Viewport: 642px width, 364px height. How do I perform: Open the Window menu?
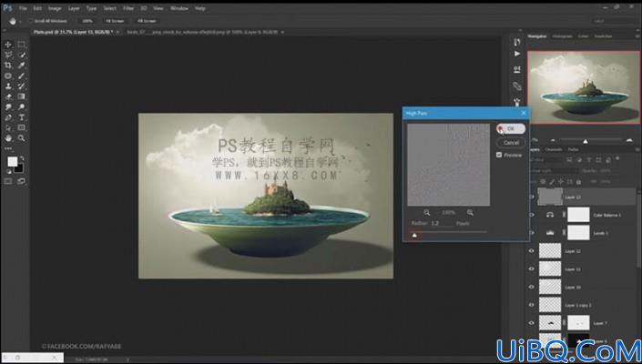[178, 8]
